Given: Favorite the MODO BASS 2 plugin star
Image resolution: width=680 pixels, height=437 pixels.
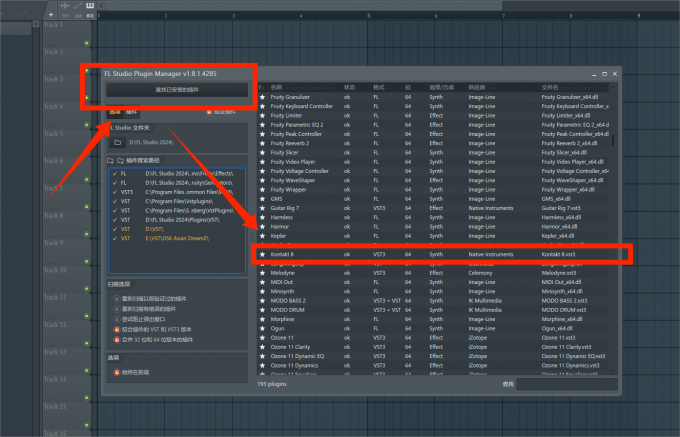Looking at the screenshot, I should 262,301.
